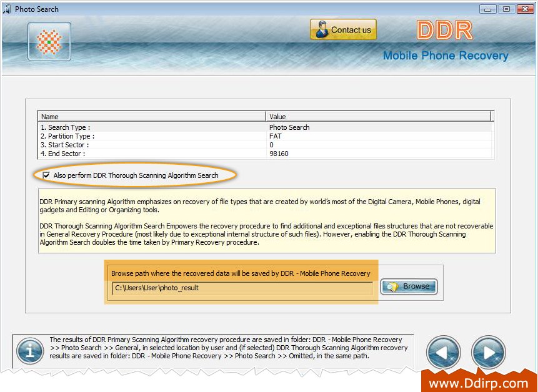Click the DDR logo text
Viewport: 538px width, 392px height.
point(445,30)
